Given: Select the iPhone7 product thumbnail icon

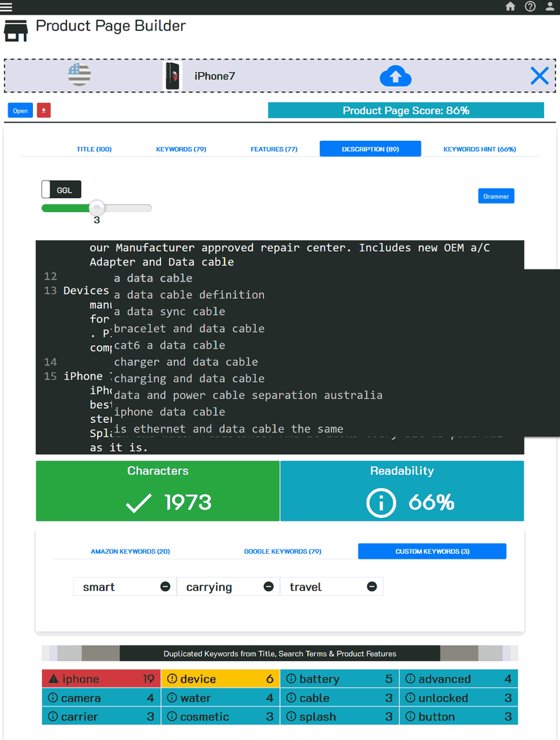Looking at the screenshot, I should [172, 76].
